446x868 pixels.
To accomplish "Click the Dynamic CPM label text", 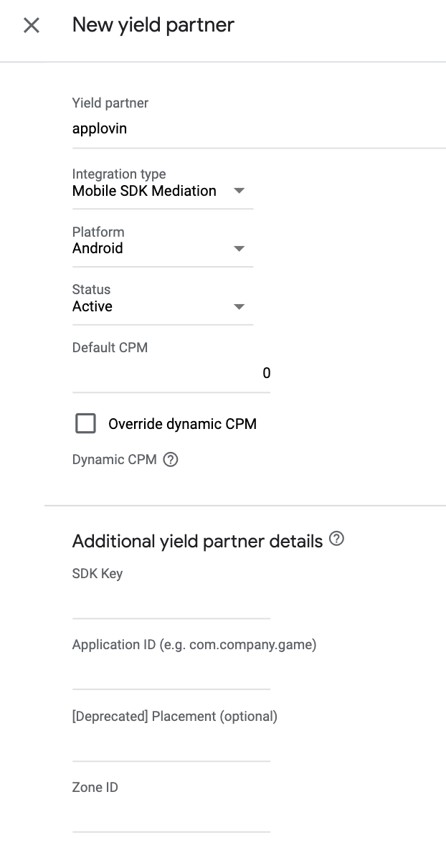I will (x=114, y=460).
